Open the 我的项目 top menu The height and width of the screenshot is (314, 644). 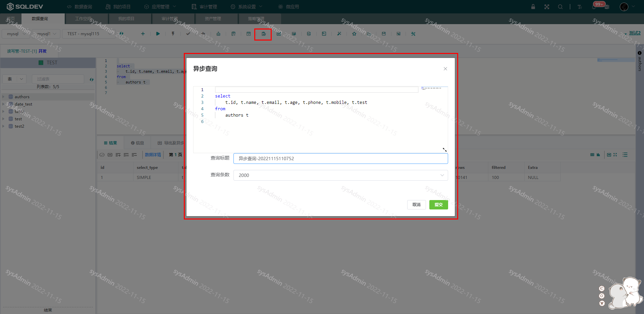pyautogui.click(x=118, y=7)
